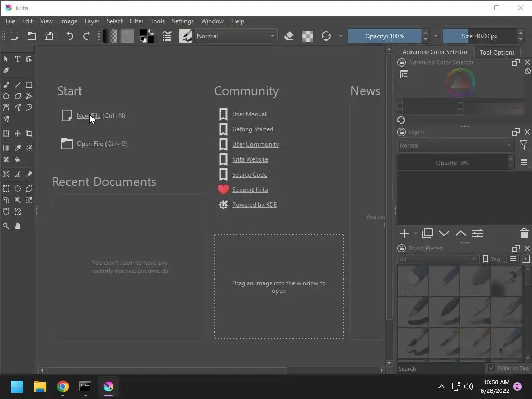Open the Getting Started link
The height and width of the screenshot is (399, 532).
point(253,129)
